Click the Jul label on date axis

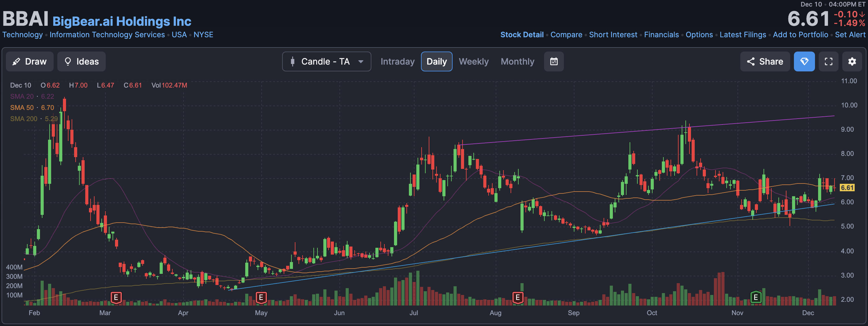pyautogui.click(x=414, y=313)
